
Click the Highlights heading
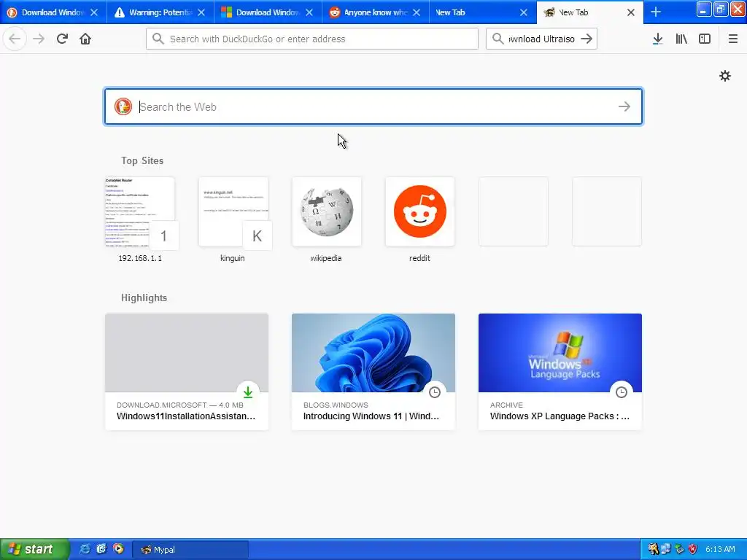pos(144,297)
